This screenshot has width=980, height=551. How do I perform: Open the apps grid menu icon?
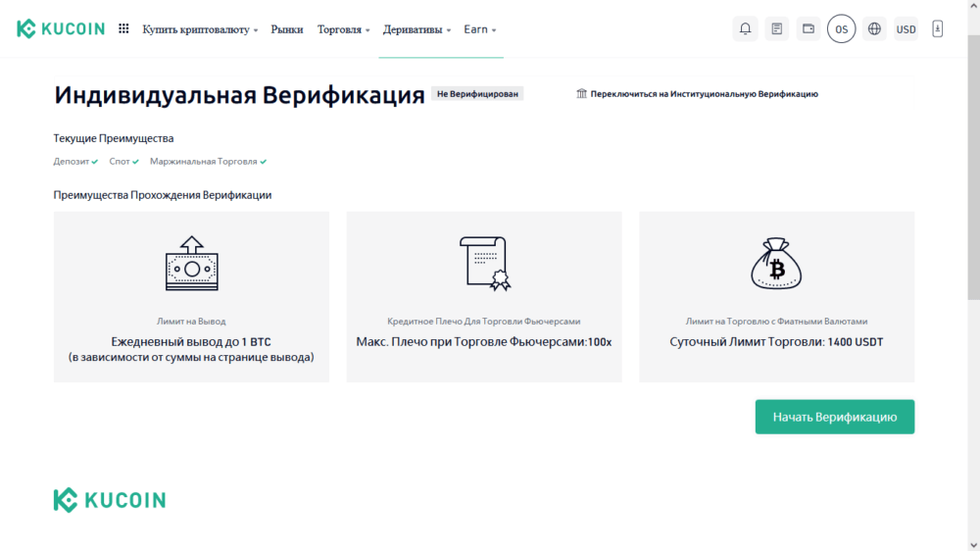[x=123, y=29]
